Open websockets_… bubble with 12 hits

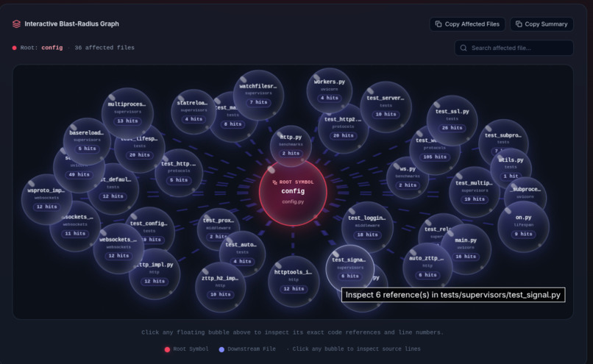[x=118, y=249]
